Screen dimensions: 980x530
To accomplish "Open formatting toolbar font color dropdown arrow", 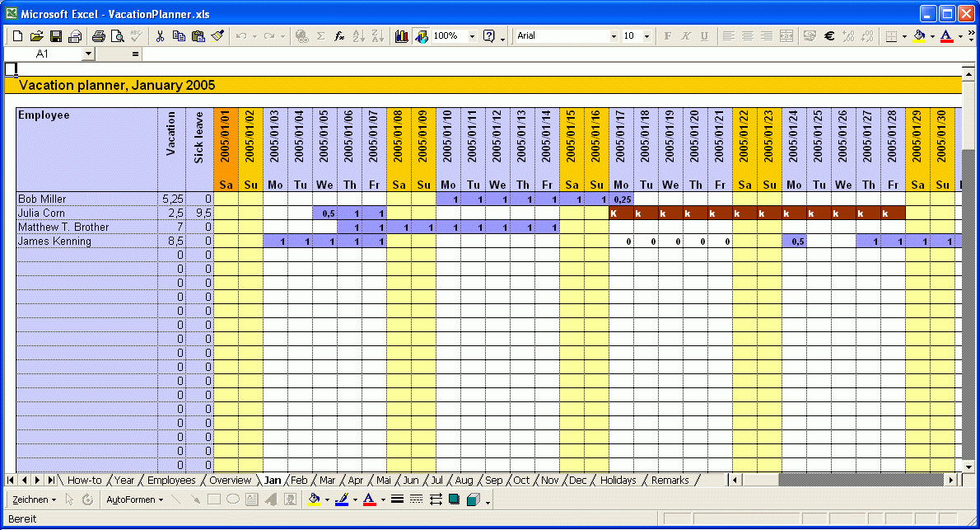I will (x=960, y=36).
